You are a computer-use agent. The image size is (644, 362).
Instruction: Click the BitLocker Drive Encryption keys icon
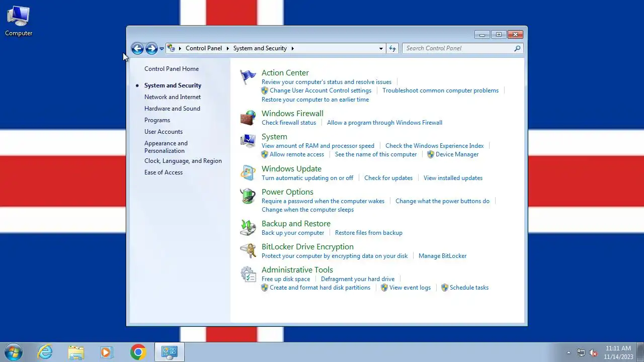tap(248, 251)
